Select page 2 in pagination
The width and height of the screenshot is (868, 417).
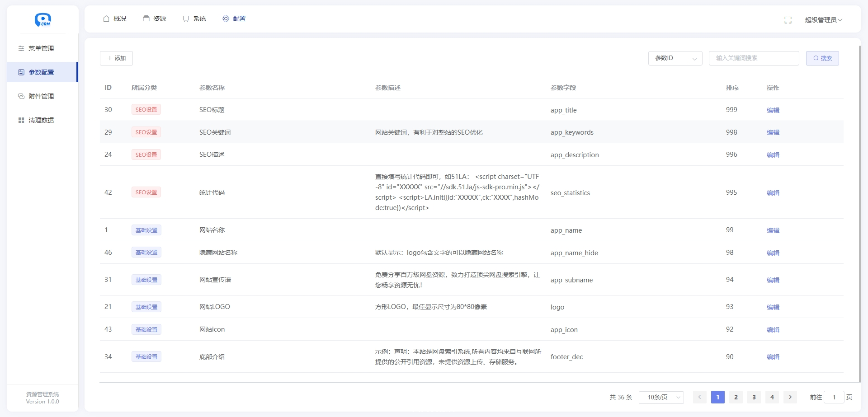[x=736, y=397]
